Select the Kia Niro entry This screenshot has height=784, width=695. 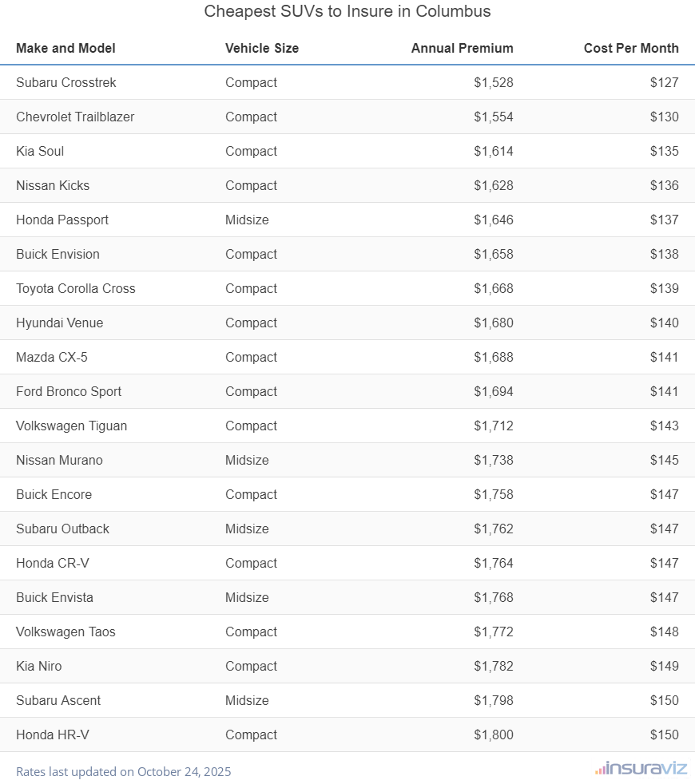point(38,666)
